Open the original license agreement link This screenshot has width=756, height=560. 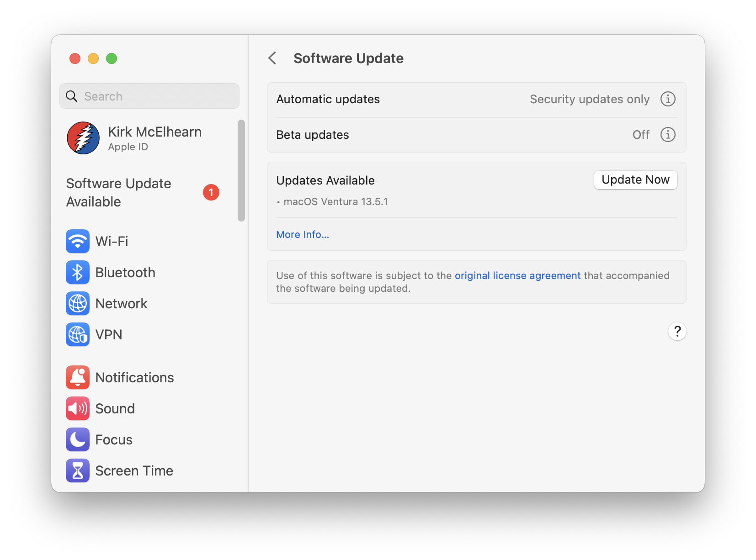[517, 275]
